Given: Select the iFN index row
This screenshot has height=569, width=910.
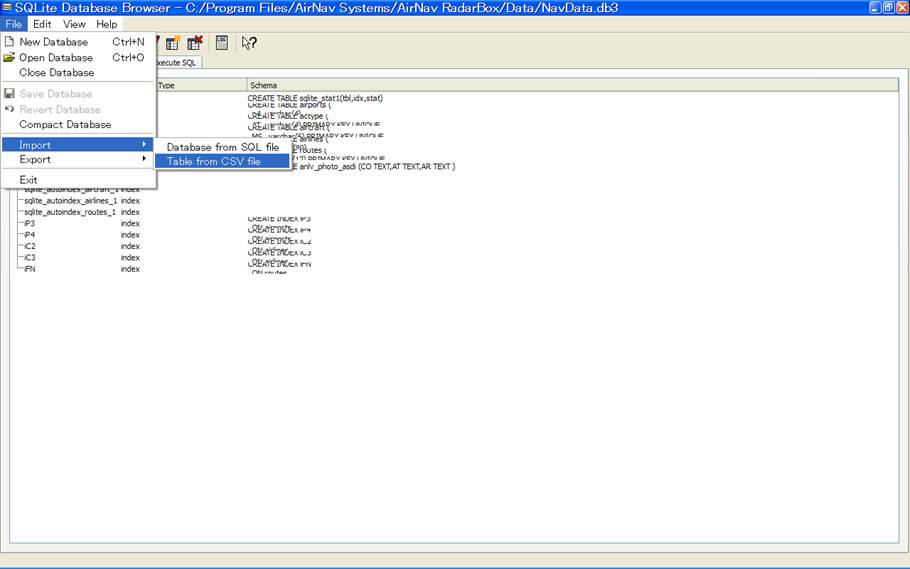Looking at the screenshot, I should tap(30, 269).
